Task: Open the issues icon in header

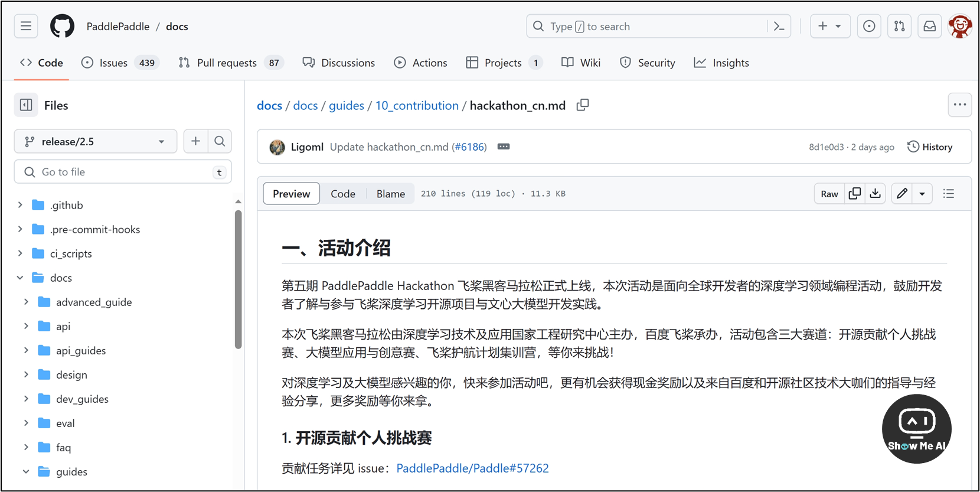Action: point(869,26)
